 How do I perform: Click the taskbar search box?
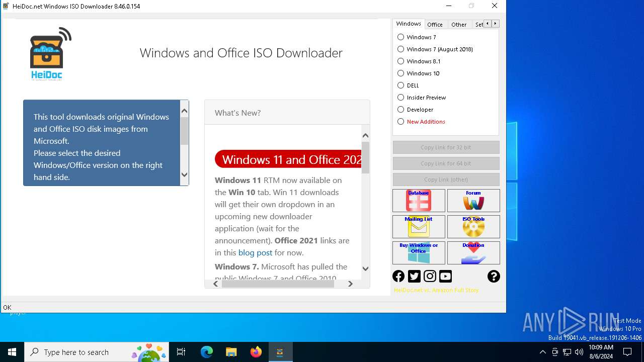pos(98,352)
